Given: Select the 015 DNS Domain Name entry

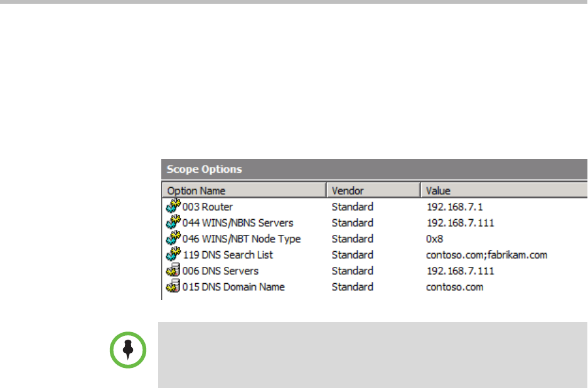Looking at the screenshot, I should coord(233,287).
